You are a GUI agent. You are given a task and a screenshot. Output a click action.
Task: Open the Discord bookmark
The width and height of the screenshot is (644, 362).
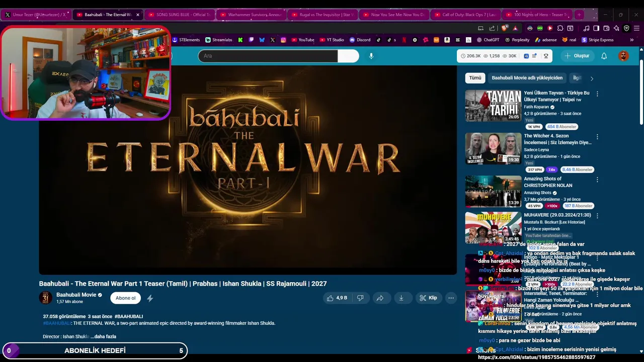tap(360, 40)
